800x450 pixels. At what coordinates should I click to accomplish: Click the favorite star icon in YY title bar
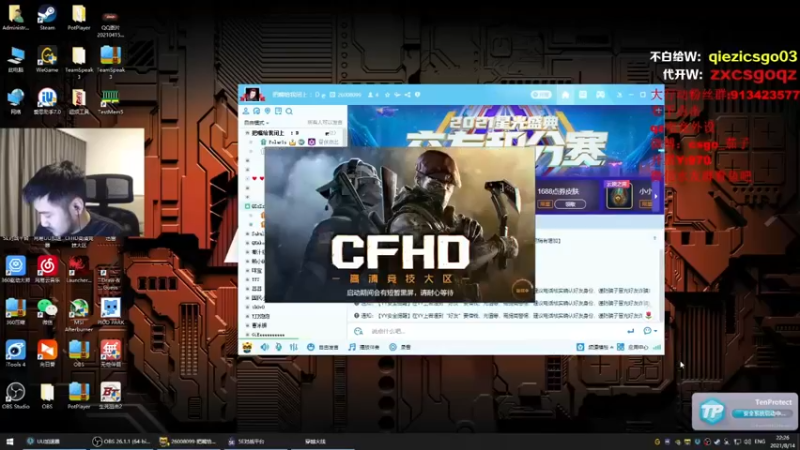click(387, 95)
